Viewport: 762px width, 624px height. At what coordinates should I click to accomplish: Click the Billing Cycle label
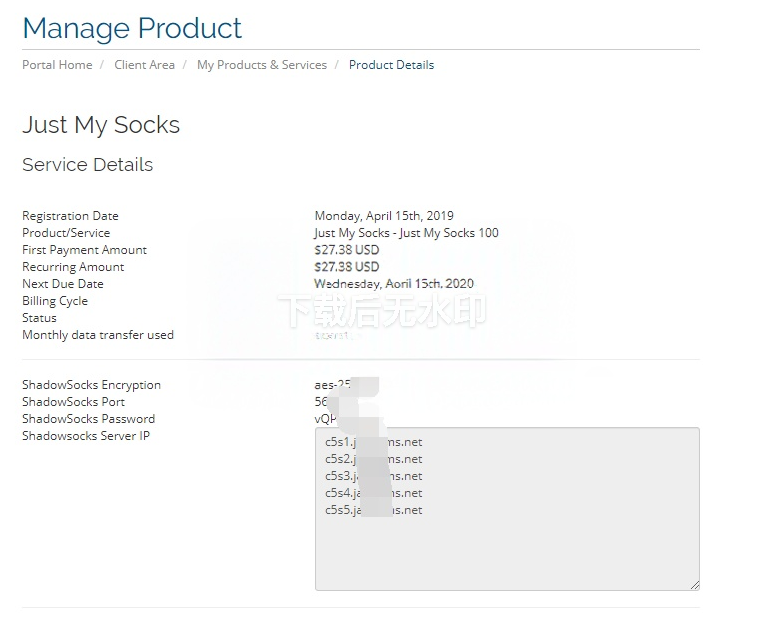(55, 301)
